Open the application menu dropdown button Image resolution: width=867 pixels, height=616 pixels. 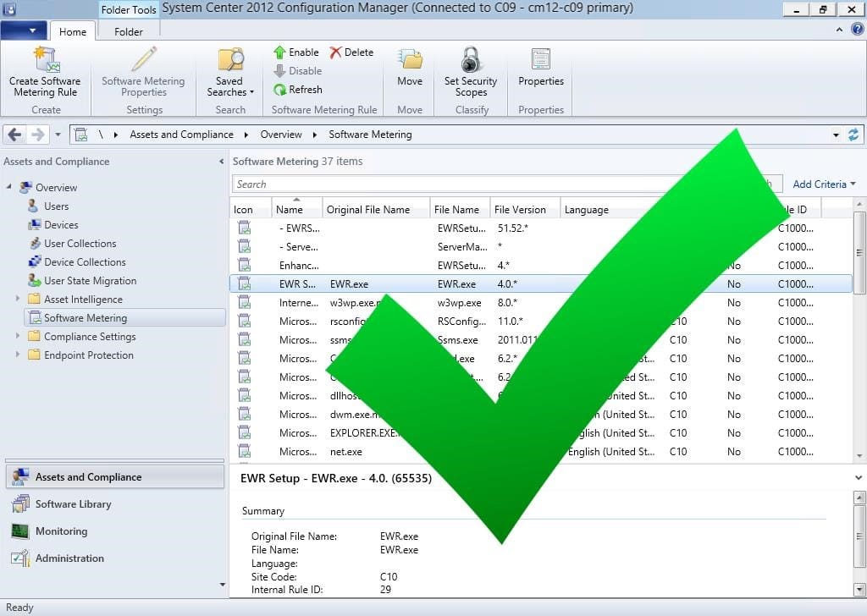click(x=24, y=30)
